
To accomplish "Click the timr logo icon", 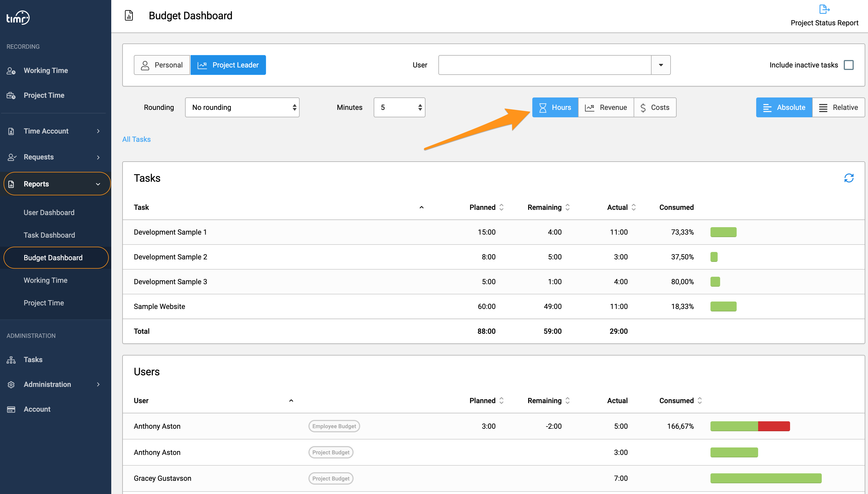I will (x=18, y=18).
